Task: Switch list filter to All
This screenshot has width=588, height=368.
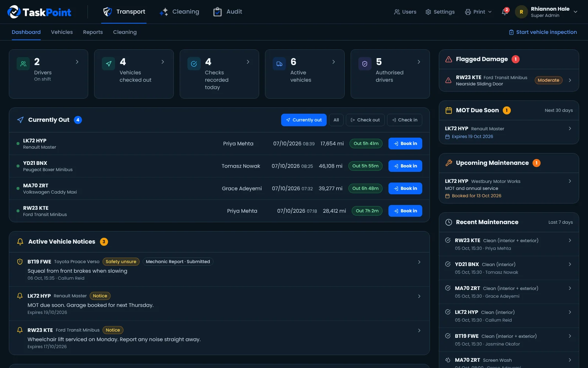Action: 336,120
